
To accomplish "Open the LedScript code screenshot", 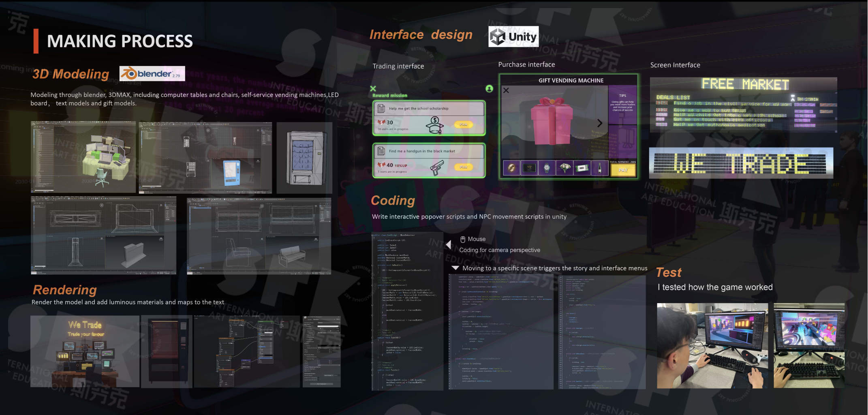I will pos(407,311).
